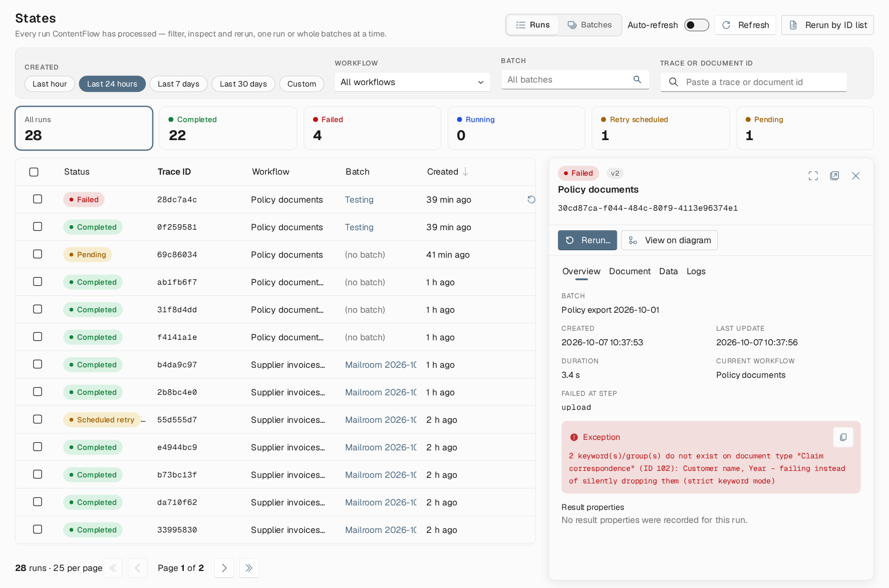Image resolution: width=889 pixels, height=588 pixels.
Task: Open Mailroom batch link for e4944bc9
Action: coord(381,447)
